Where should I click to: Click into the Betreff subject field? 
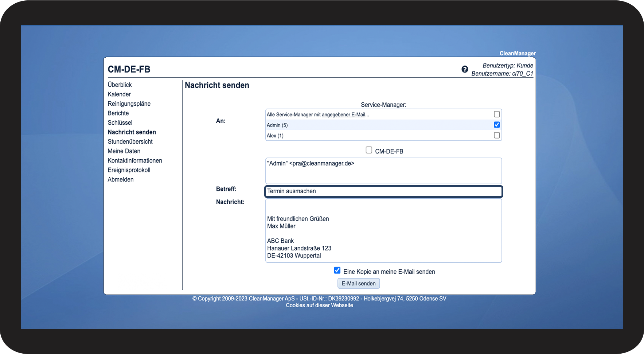tap(383, 191)
